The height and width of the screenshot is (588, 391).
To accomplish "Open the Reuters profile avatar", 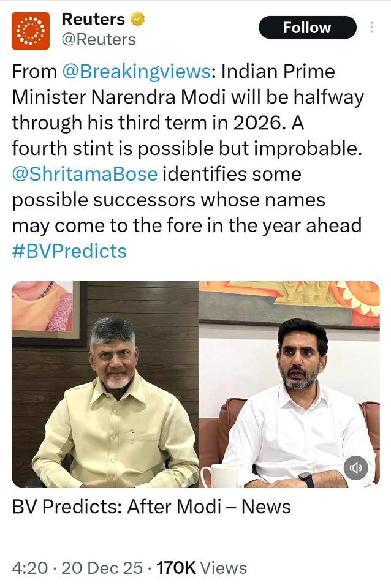I will pyautogui.click(x=31, y=31).
